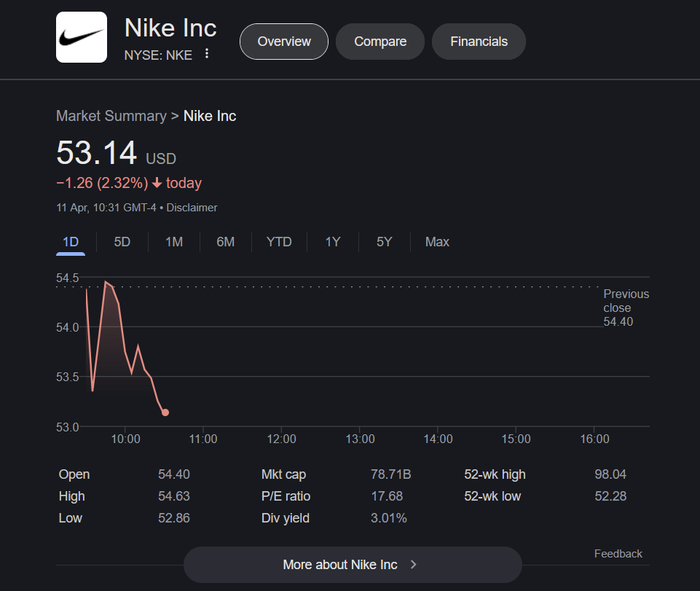Click the chevron on More about Nike Inc
Viewport: 700px width, 591px height.
414,564
